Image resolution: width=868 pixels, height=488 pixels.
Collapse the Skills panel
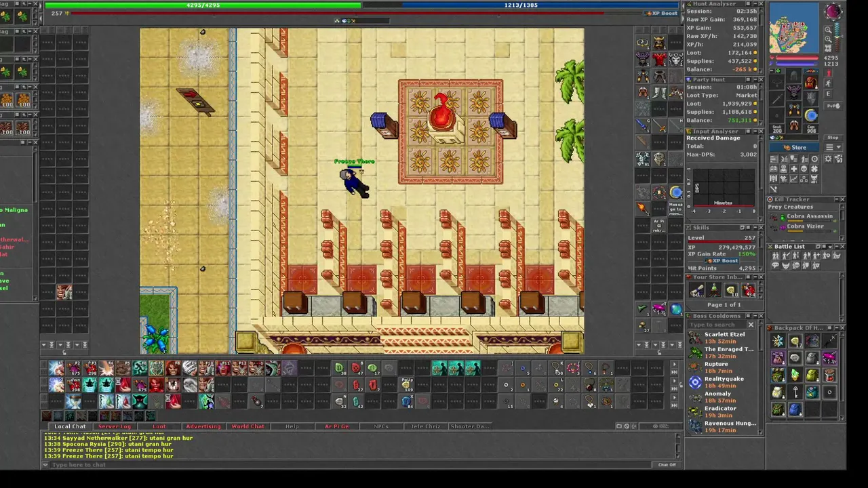pyautogui.click(x=754, y=228)
